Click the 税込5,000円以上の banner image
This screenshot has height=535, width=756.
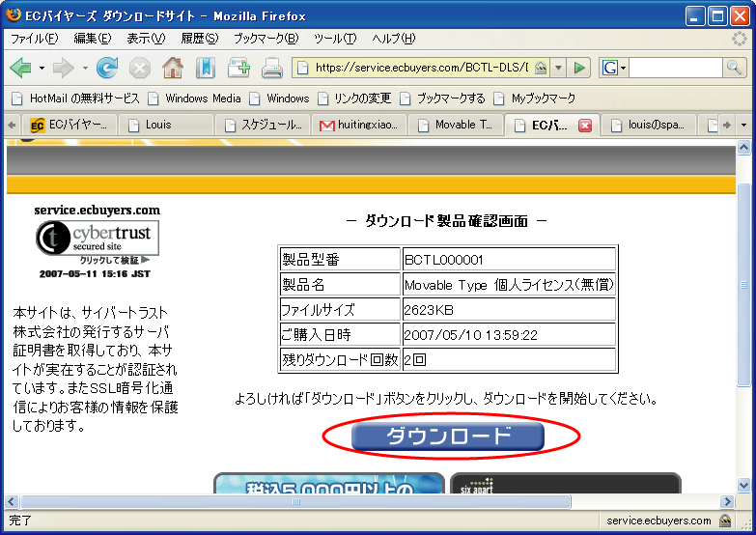click(329, 484)
